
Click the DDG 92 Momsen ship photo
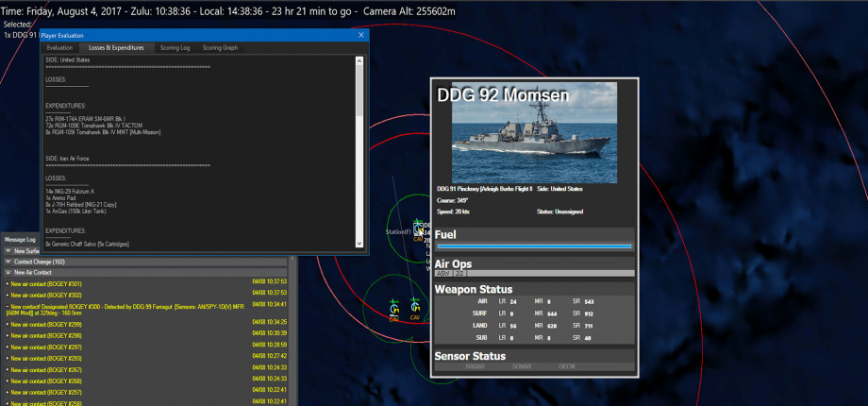click(x=534, y=132)
